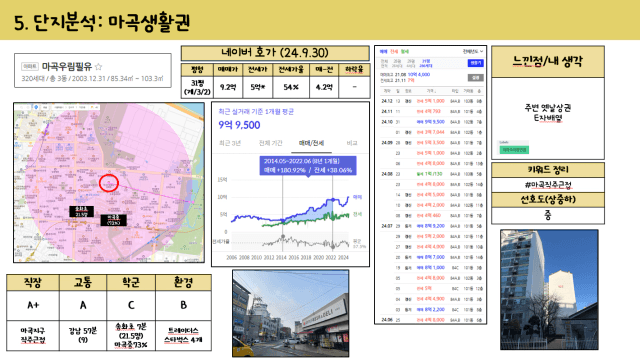The height and width of the screenshot is (361, 640).
Task: Switch to the 최근 3년 chart tab
Action: (230, 143)
